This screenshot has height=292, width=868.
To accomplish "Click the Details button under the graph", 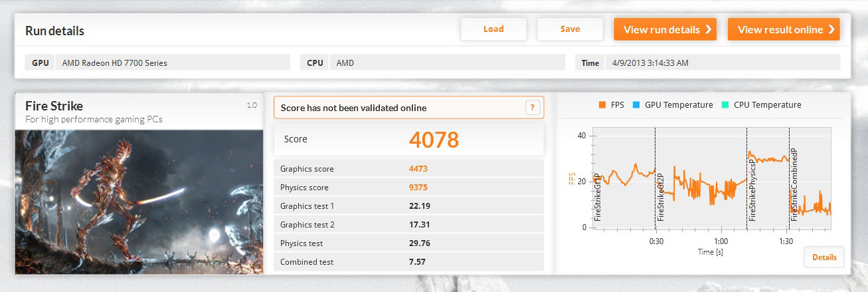I will pos(824,257).
